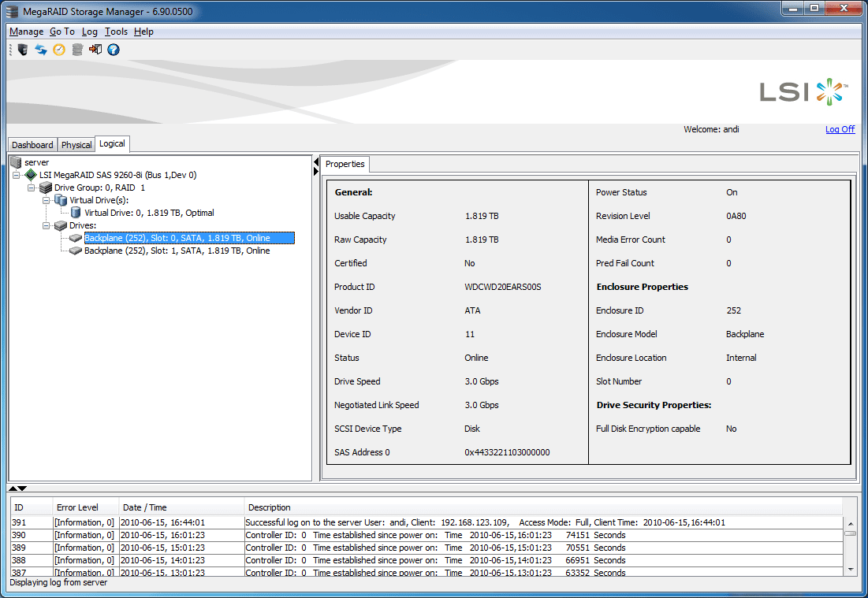Screen dimensions: 868x598
Task: Collapse the Virtual Drive(s) node
Action: click(46, 200)
